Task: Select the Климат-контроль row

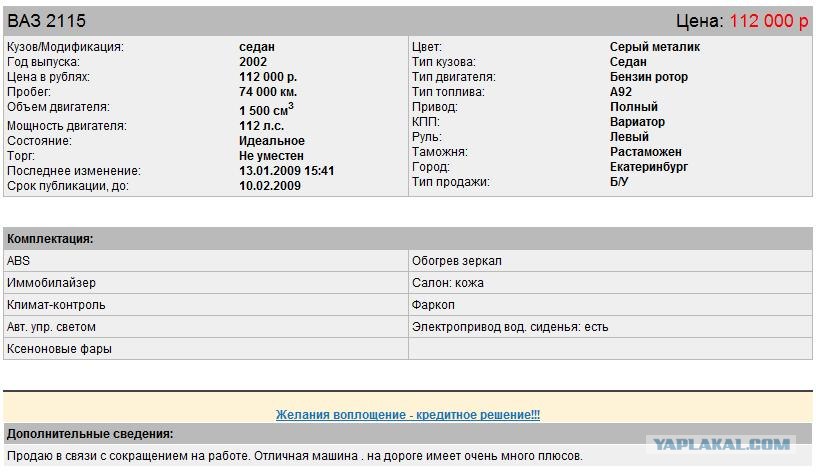Action: pos(206,304)
